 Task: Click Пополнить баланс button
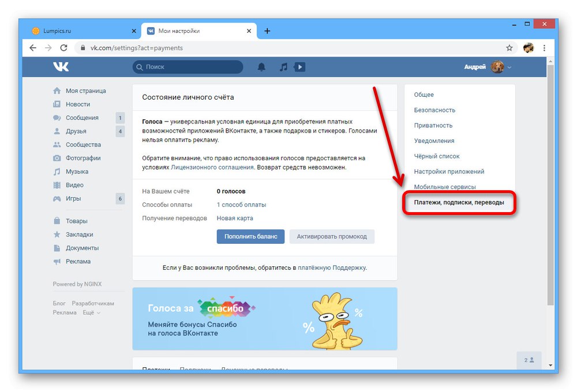250,236
